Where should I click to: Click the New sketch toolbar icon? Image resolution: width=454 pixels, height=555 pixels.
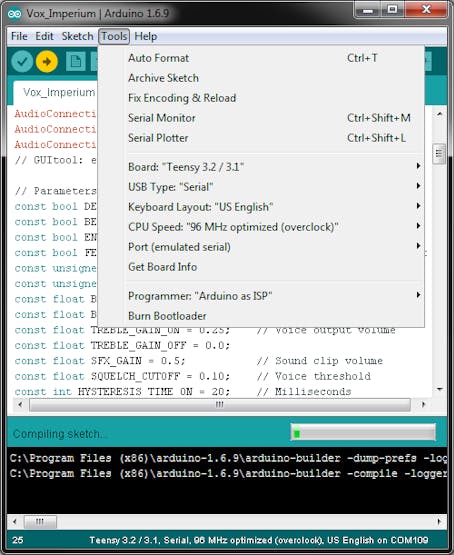[x=75, y=62]
